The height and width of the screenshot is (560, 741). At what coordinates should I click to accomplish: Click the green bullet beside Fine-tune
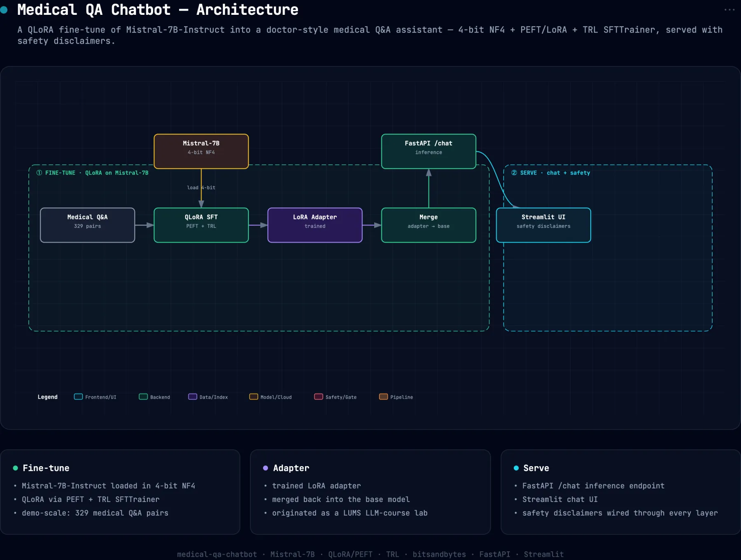[16, 468]
